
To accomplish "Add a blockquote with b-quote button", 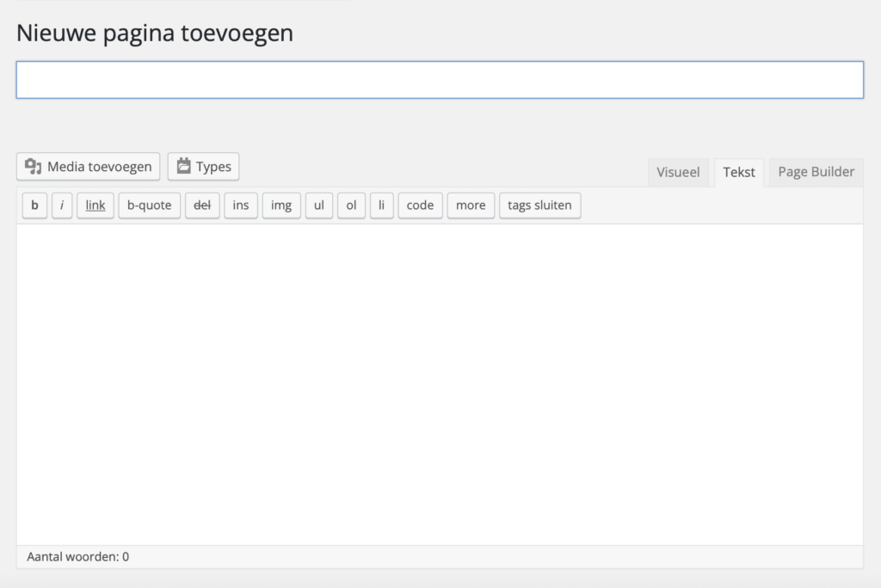I will point(150,205).
